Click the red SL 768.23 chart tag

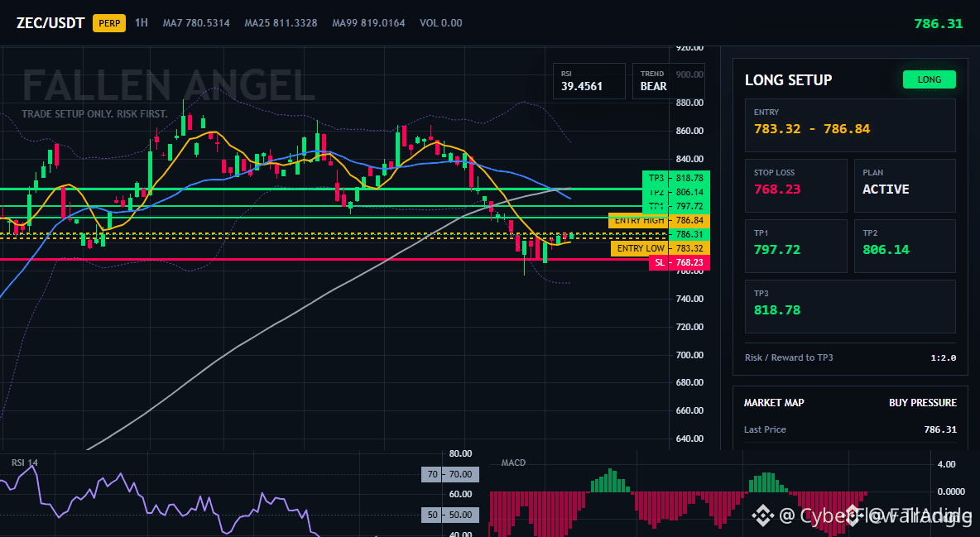680,263
